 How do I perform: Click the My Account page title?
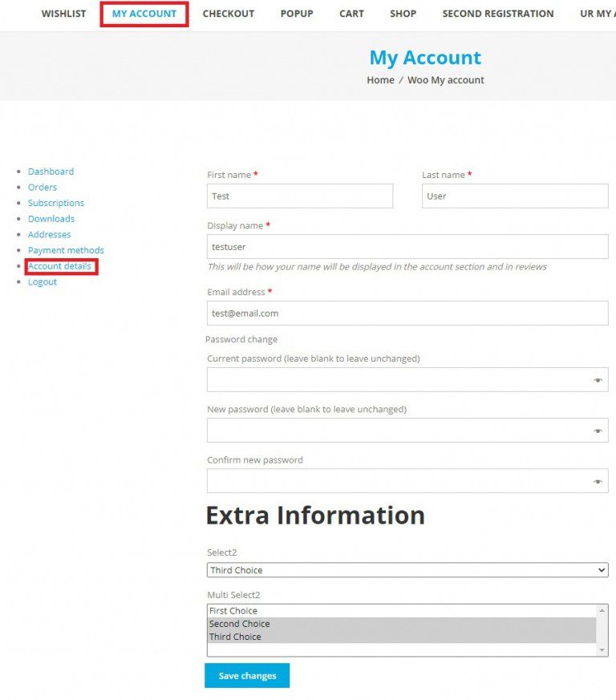425,58
